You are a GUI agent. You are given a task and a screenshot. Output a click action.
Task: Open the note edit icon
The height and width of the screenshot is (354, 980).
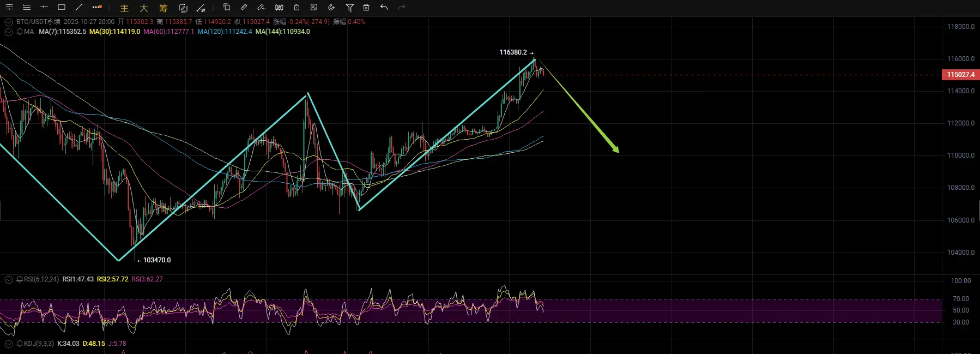click(314, 7)
